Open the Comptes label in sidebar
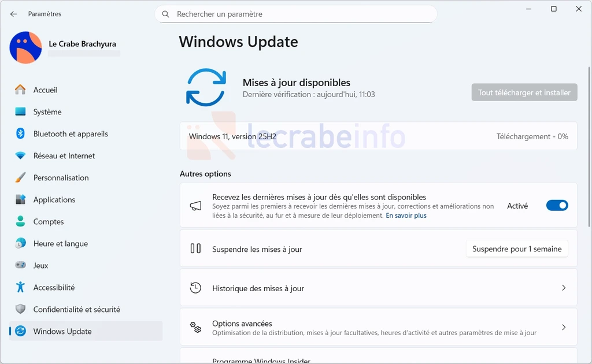 pos(49,222)
